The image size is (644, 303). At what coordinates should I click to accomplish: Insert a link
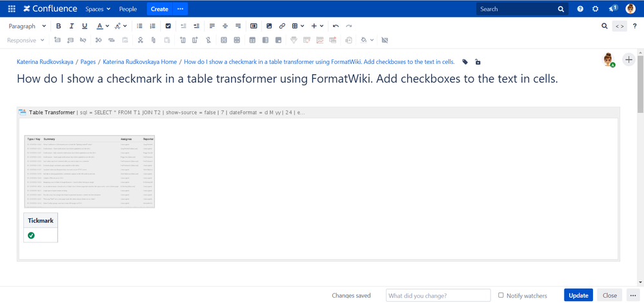click(282, 26)
